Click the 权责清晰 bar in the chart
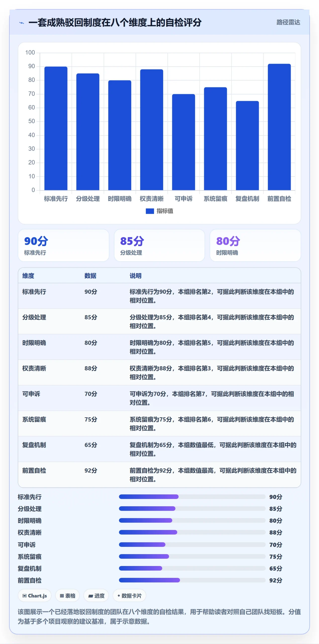This screenshot has height=644, width=319. point(152,130)
